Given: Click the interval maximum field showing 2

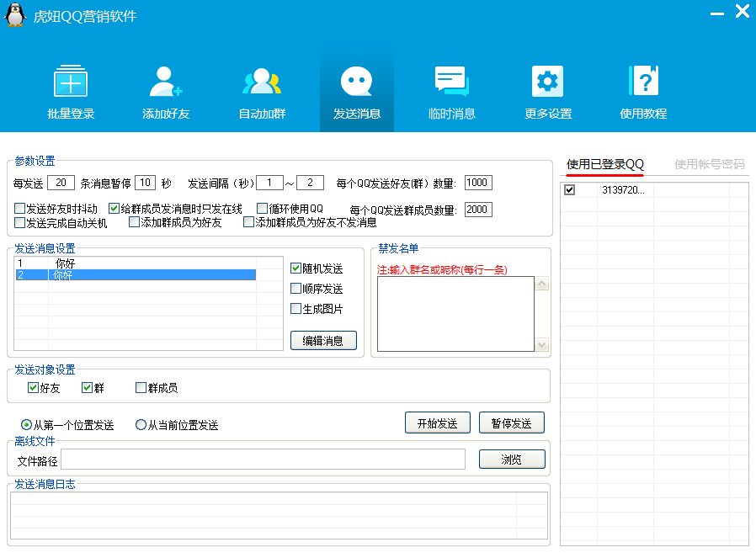Looking at the screenshot, I should [310, 183].
